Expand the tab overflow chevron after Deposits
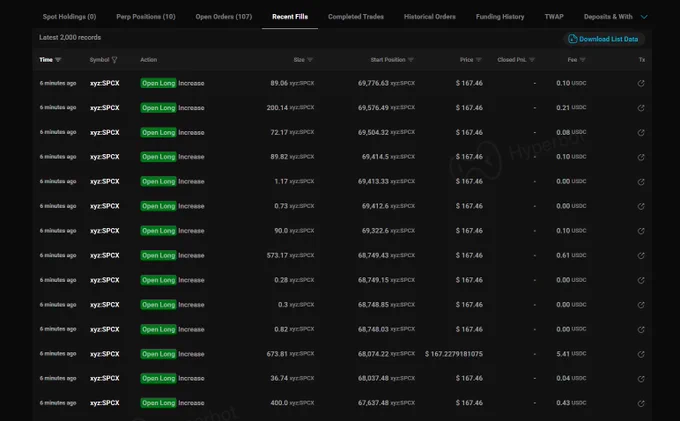 point(644,17)
